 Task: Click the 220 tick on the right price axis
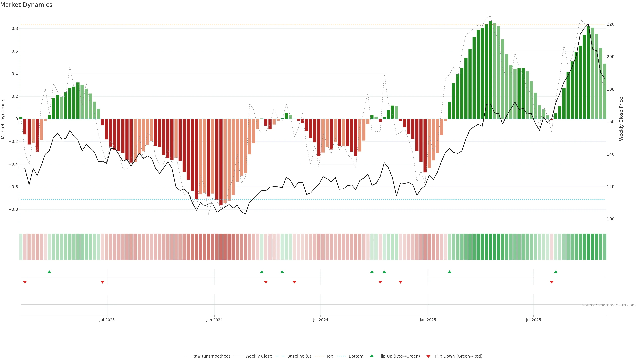coord(610,24)
